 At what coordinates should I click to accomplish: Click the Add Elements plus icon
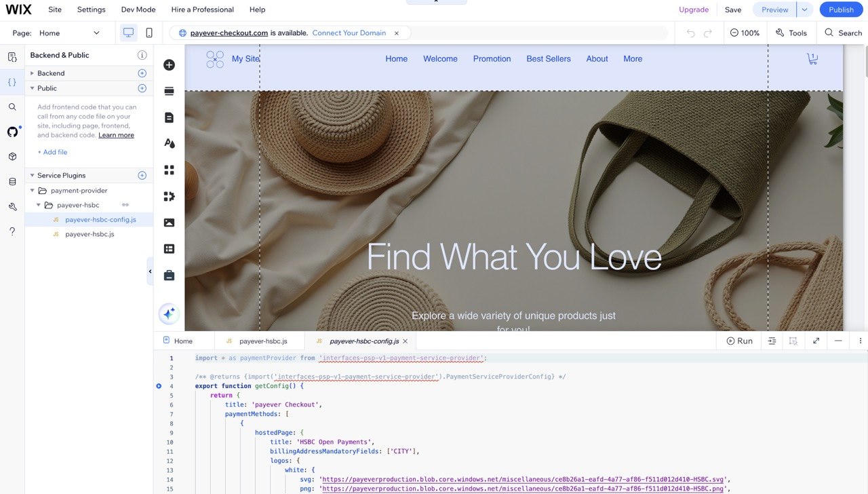[x=170, y=65]
